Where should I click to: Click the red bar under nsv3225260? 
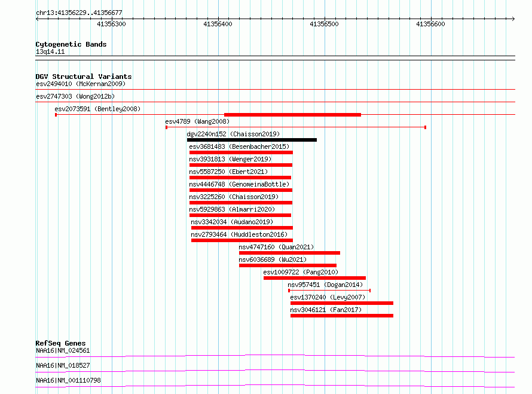(241, 203)
